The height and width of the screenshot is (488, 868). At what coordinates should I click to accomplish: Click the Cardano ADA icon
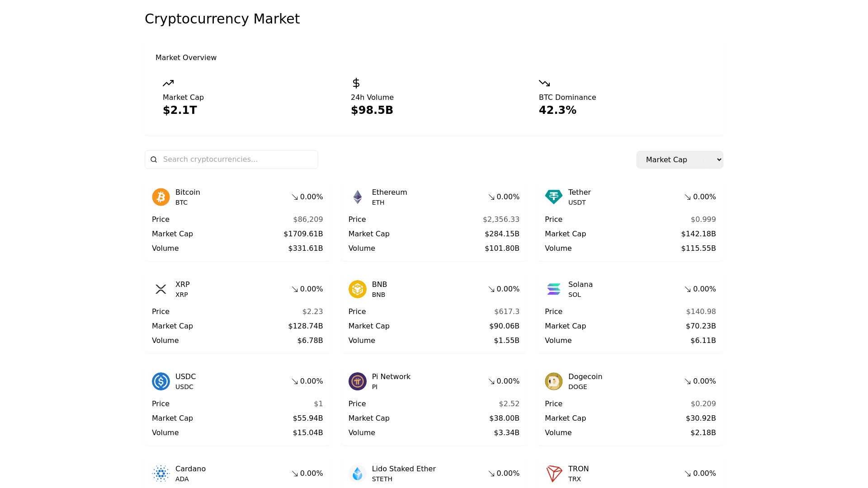[161, 474]
